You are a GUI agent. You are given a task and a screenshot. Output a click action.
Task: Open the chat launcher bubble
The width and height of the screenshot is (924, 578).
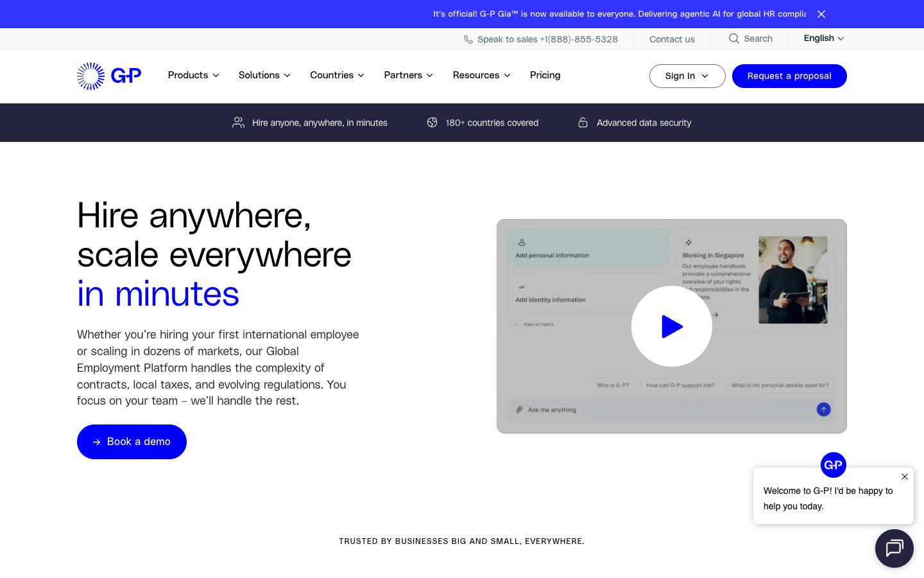tap(894, 548)
